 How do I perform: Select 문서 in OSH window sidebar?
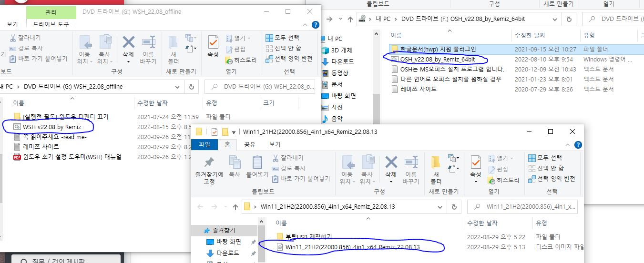coord(332,84)
